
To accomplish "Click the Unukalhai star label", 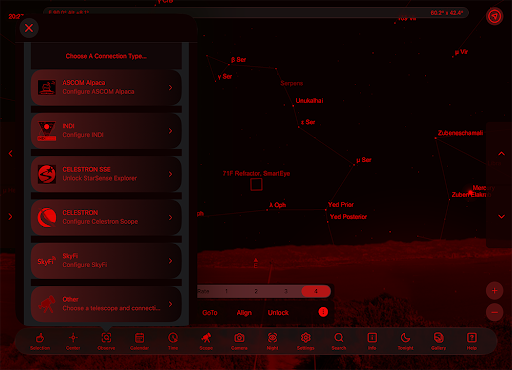I will [309, 101].
